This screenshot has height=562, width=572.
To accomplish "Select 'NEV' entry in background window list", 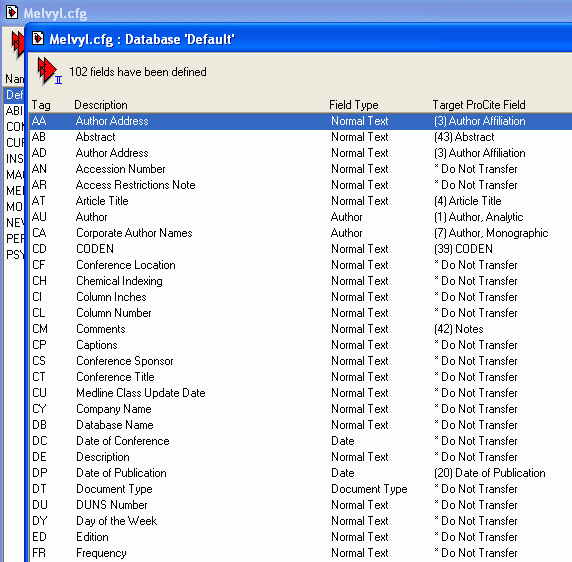I will 14,222.
